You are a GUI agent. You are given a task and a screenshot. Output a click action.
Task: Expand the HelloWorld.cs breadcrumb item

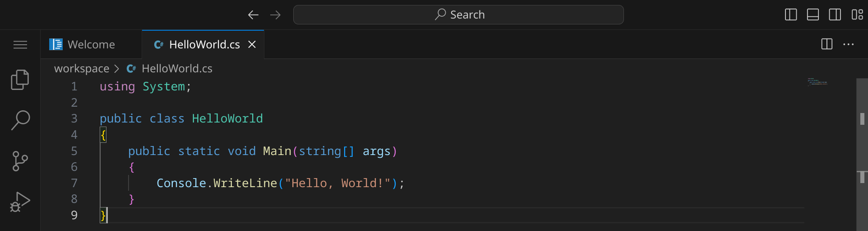point(176,69)
